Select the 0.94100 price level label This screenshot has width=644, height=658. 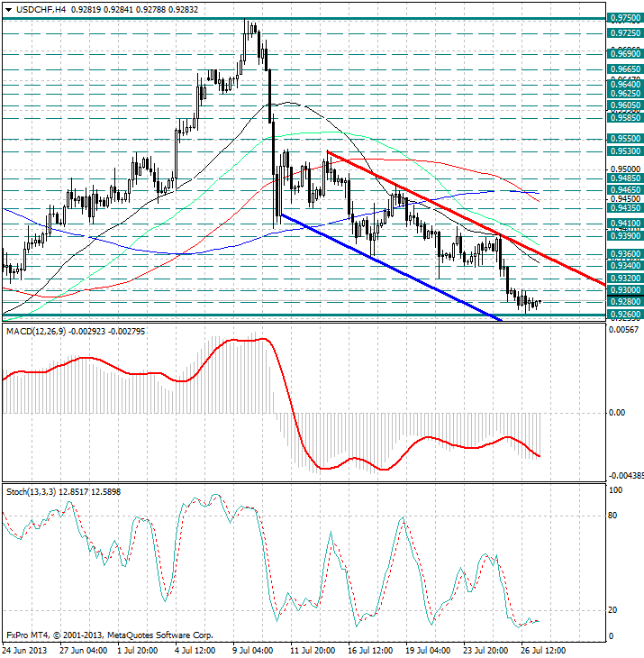pyautogui.click(x=625, y=224)
